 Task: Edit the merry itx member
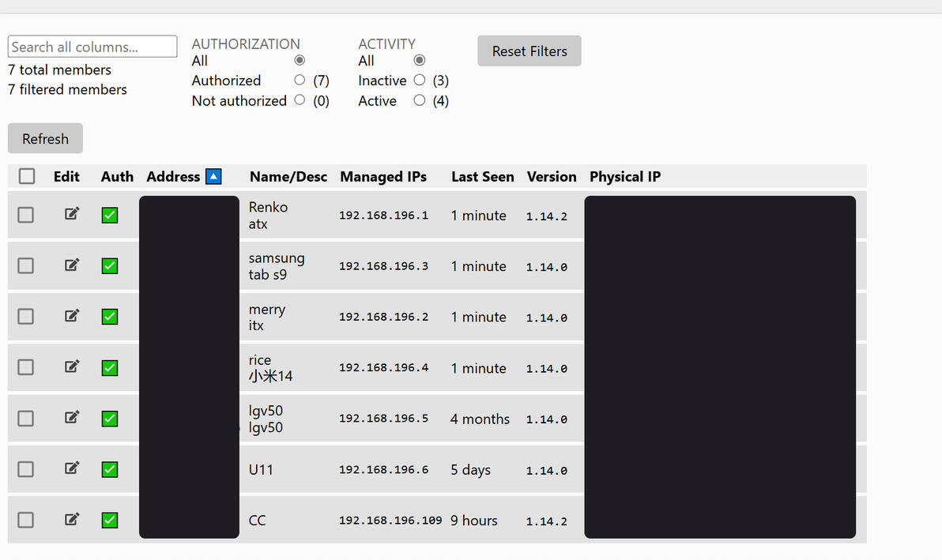pos(72,316)
